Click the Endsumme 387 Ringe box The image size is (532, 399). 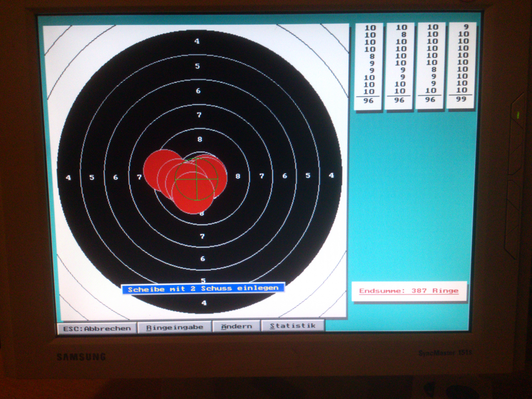click(409, 291)
